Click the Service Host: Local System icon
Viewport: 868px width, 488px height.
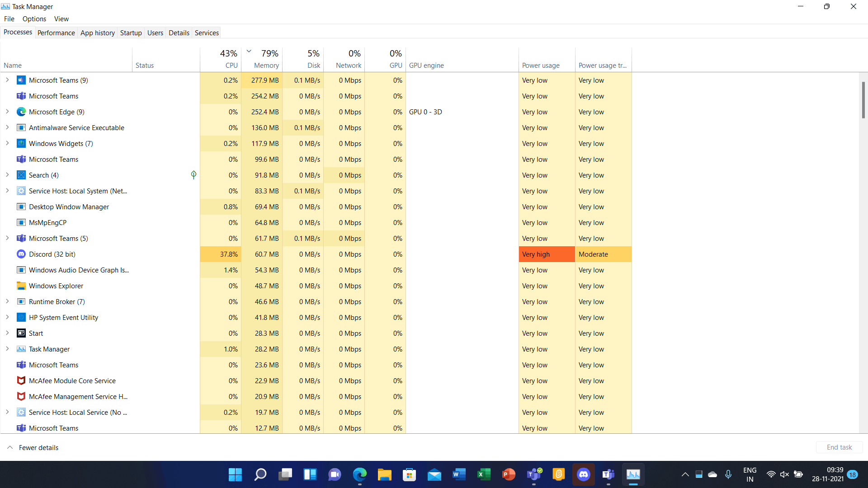[21, 191]
